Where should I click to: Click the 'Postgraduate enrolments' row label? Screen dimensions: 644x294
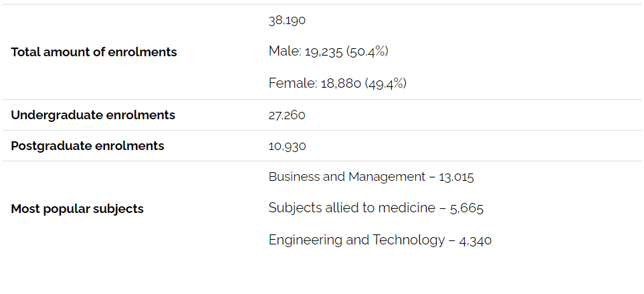pos(88,146)
